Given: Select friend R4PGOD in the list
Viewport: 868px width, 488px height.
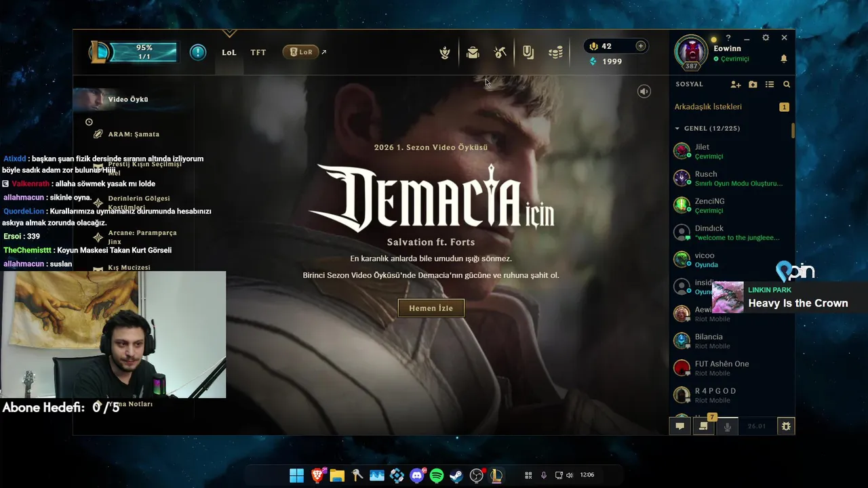Looking at the screenshot, I should (730, 395).
